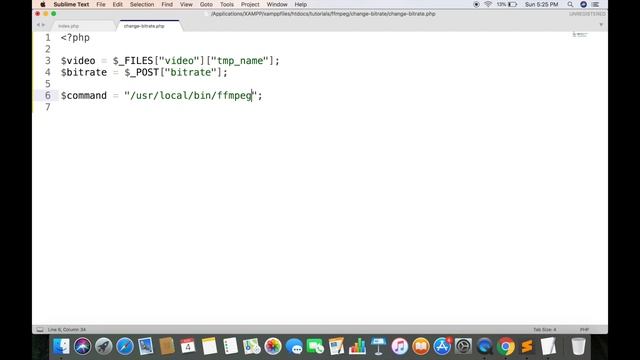
Task: Open the Selection menu
Action: (142, 4)
